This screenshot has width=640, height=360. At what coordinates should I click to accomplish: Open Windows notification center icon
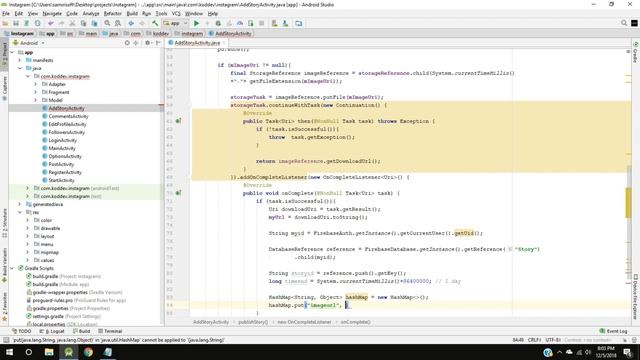point(627,352)
